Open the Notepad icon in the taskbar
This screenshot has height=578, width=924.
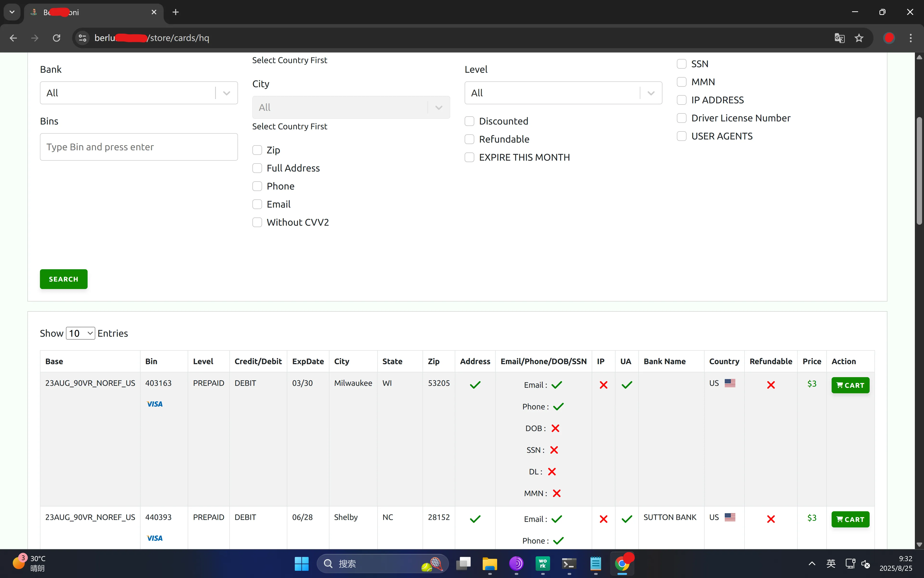coord(596,564)
